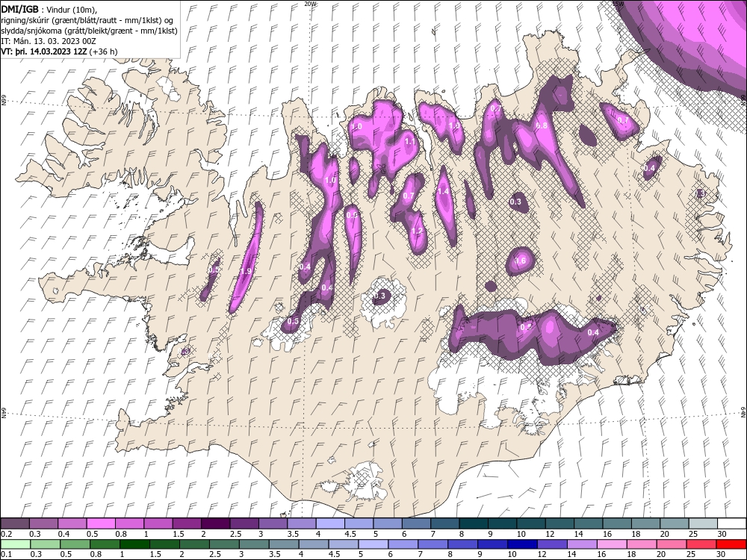
Task: Pick the top-row swatch above label 7
Action: [445, 523]
